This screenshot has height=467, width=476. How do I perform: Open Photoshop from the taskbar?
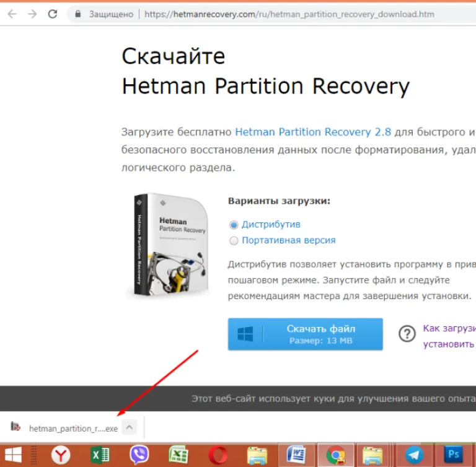453,454
